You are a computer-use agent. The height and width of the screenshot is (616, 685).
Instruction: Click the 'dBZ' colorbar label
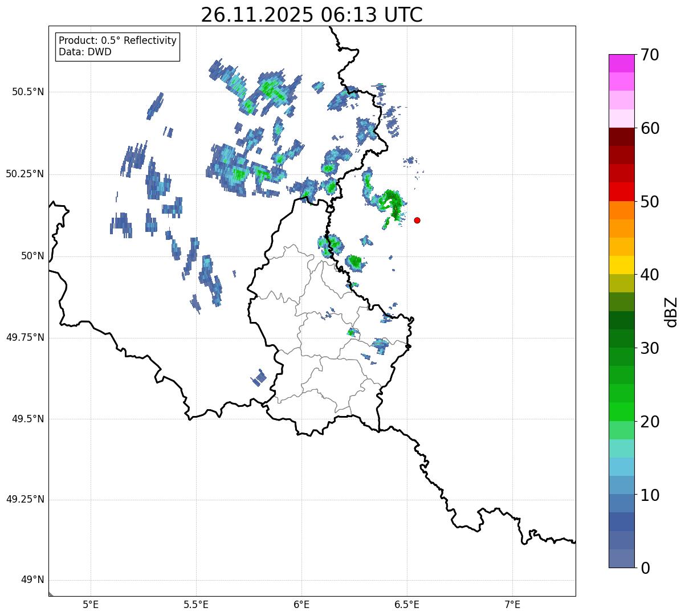click(671, 311)
